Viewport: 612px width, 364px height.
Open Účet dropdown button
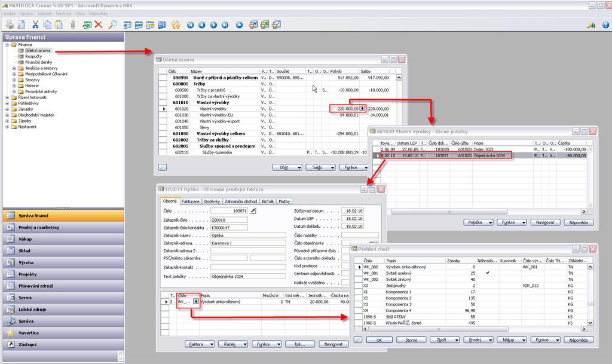[x=287, y=167]
